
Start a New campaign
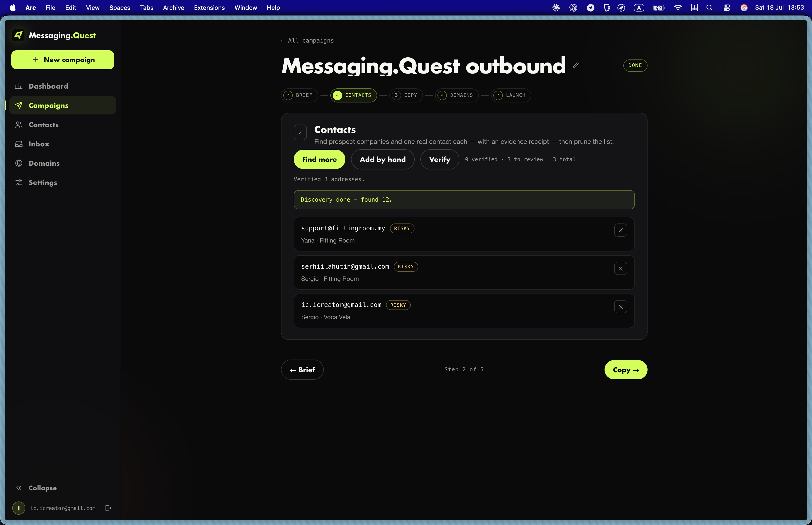point(63,60)
